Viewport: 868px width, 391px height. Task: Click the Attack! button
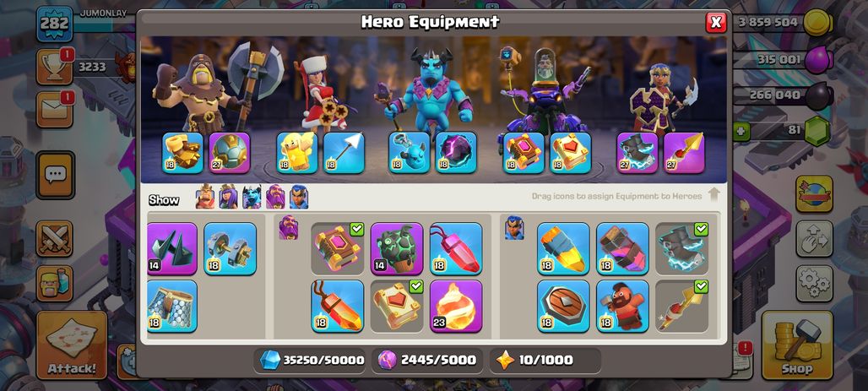coord(72,345)
